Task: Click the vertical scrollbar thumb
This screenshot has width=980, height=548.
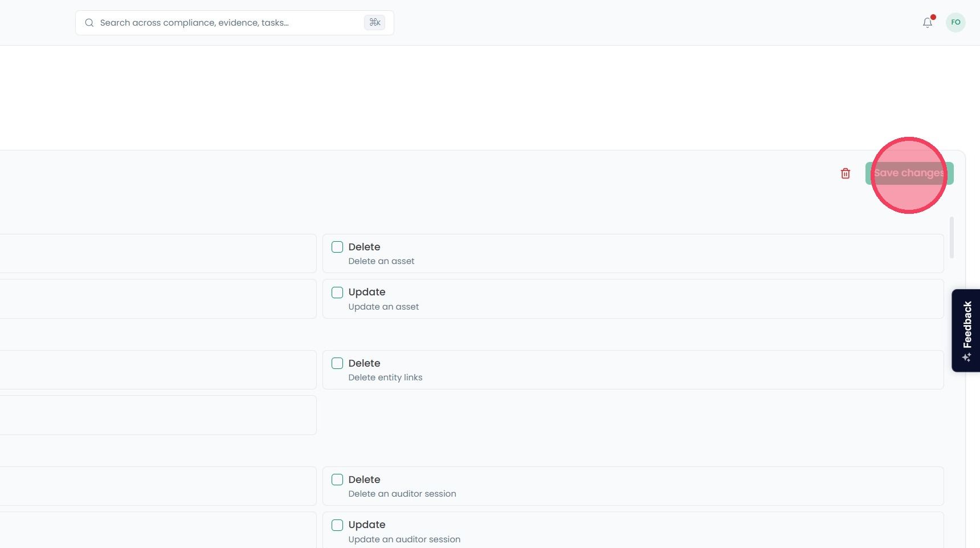Action: coord(952,237)
